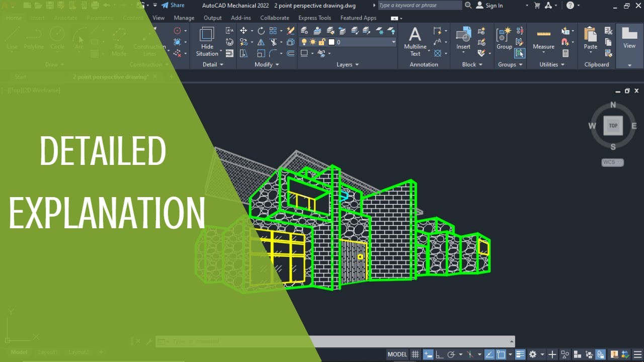Open the Autodesk App Store cart icon
The height and width of the screenshot is (362, 644).
pos(537,5)
